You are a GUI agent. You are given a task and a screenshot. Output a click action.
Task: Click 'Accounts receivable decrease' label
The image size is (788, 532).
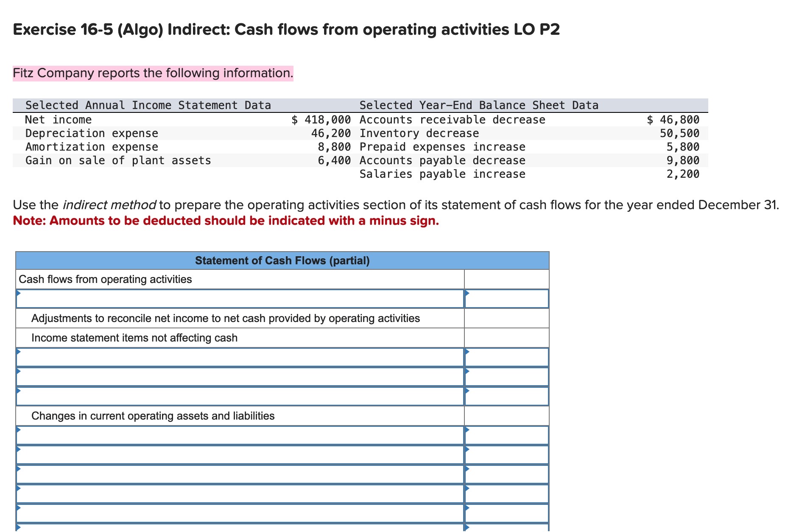pyautogui.click(x=453, y=120)
